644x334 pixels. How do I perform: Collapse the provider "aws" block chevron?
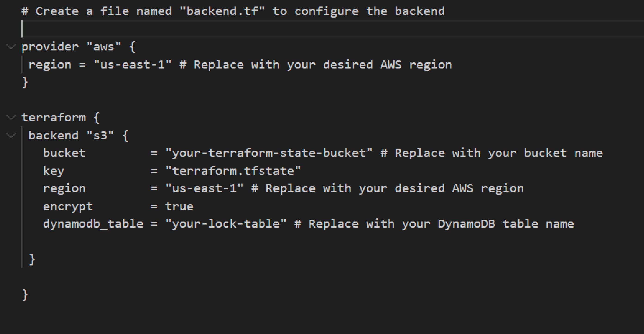click(11, 47)
